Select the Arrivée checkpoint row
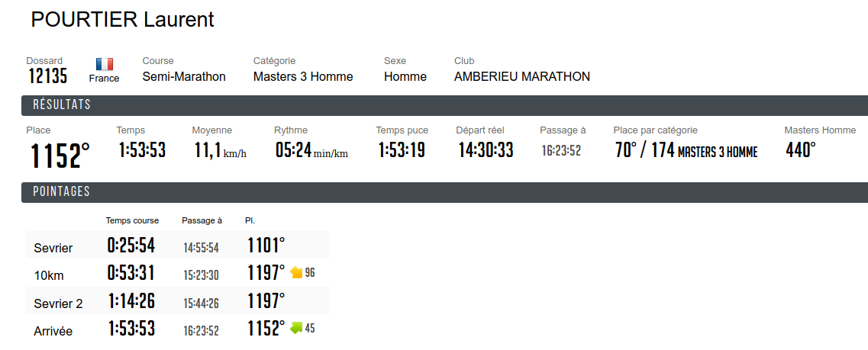The height and width of the screenshot is (350, 868). [x=178, y=328]
